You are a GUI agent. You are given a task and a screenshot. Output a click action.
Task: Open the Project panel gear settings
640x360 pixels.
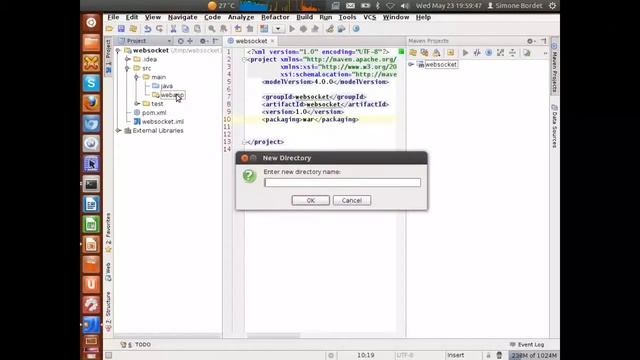coord(203,41)
